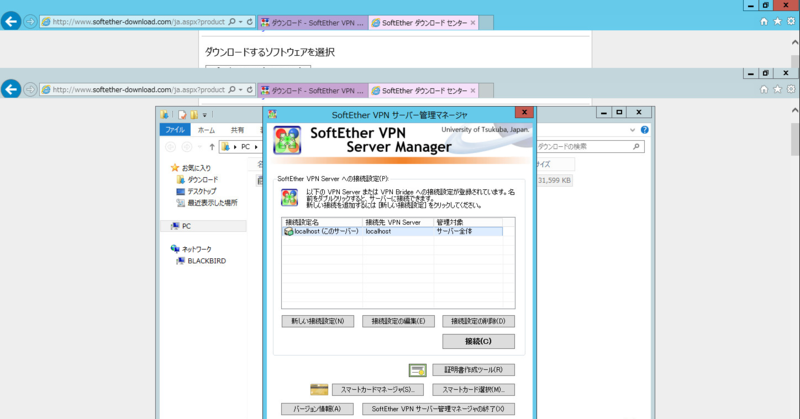
Task: Click the Explorer properties quick access icon
Action: (x=182, y=115)
